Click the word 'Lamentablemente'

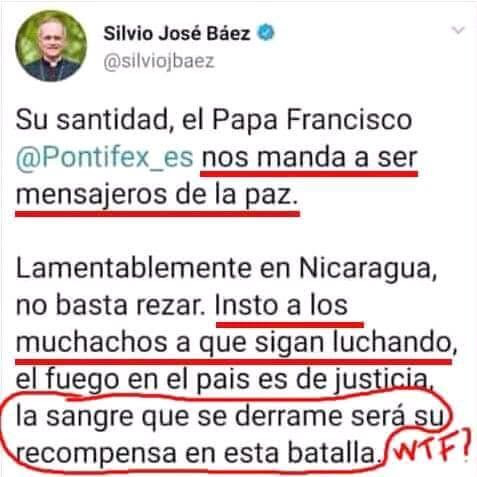133,268
